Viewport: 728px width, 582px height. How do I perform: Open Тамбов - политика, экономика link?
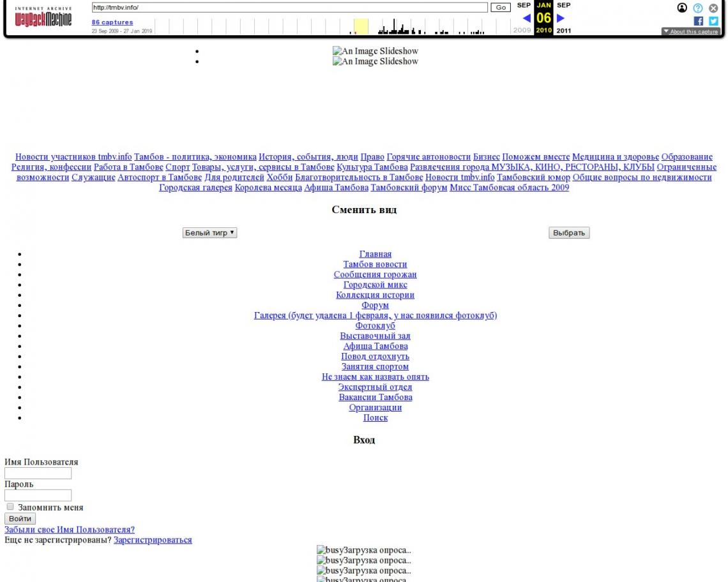(195, 157)
